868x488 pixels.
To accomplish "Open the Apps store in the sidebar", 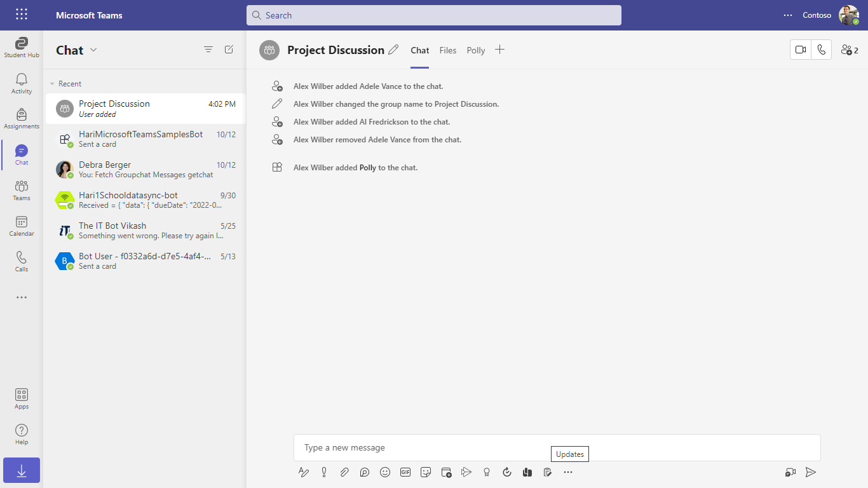I will (x=22, y=398).
